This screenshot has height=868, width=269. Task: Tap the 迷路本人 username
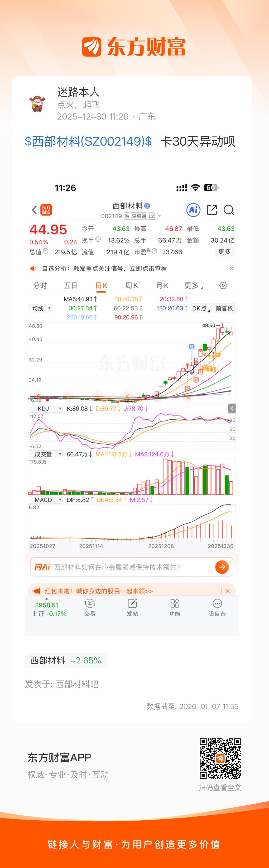click(x=78, y=92)
